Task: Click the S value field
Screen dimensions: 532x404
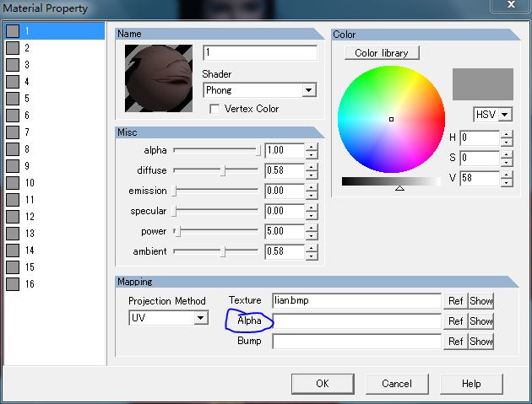Action: [x=480, y=158]
